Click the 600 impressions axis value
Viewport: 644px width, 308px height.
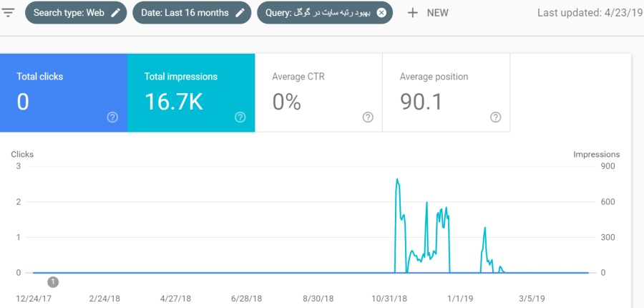pyautogui.click(x=608, y=202)
